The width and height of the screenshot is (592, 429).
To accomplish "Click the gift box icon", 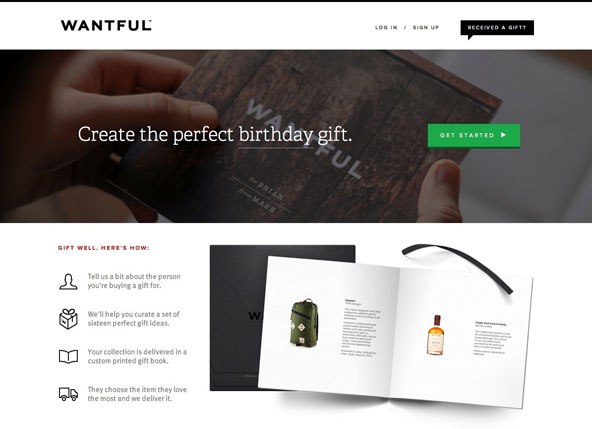I will [68, 319].
